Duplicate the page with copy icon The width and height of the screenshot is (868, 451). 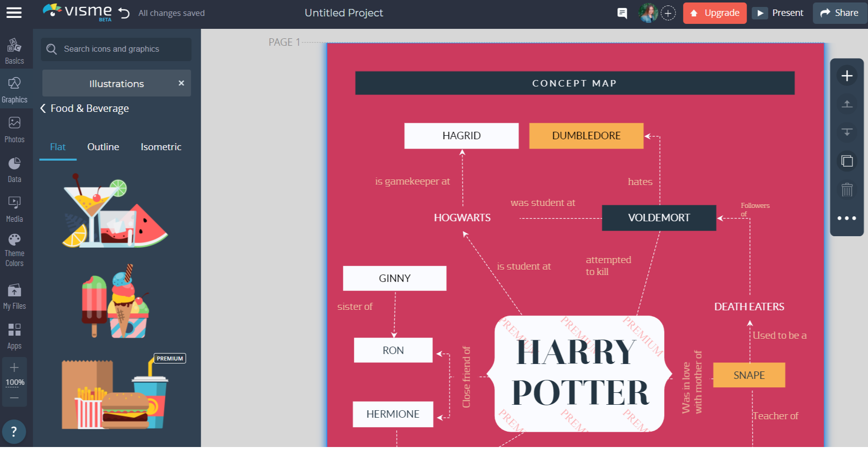(x=847, y=161)
